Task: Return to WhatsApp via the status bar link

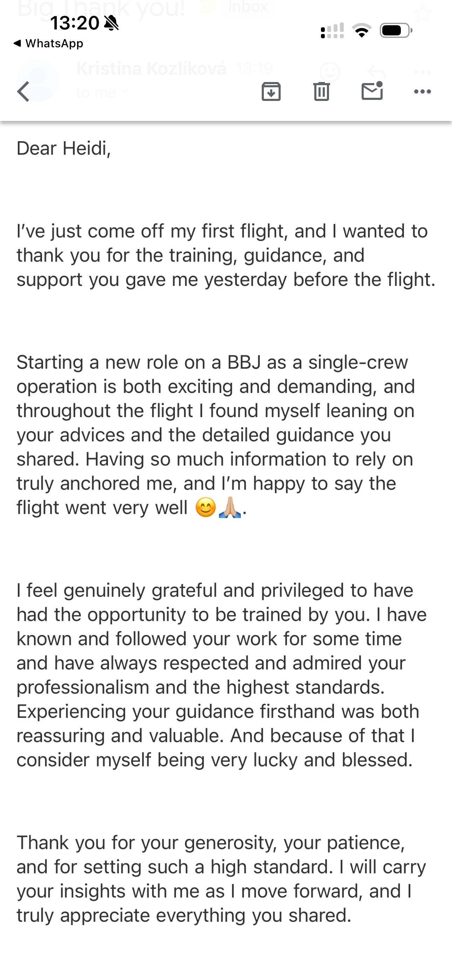Action: pyautogui.click(x=49, y=43)
